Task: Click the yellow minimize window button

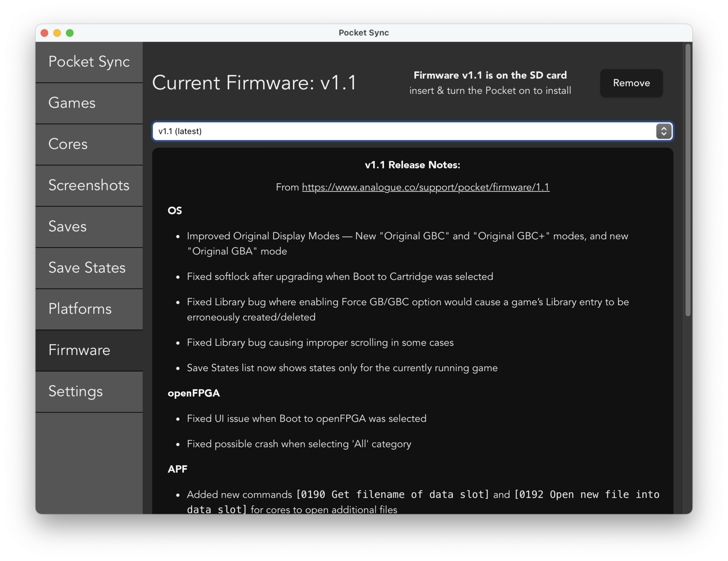Action: tap(57, 33)
